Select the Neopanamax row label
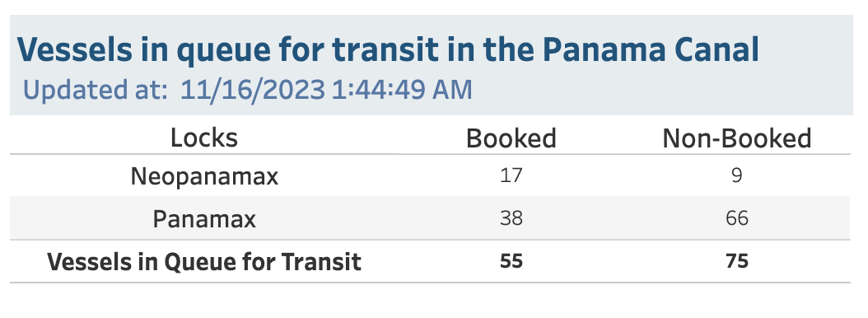The width and height of the screenshot is (868, 318). (x=204, y=177)
